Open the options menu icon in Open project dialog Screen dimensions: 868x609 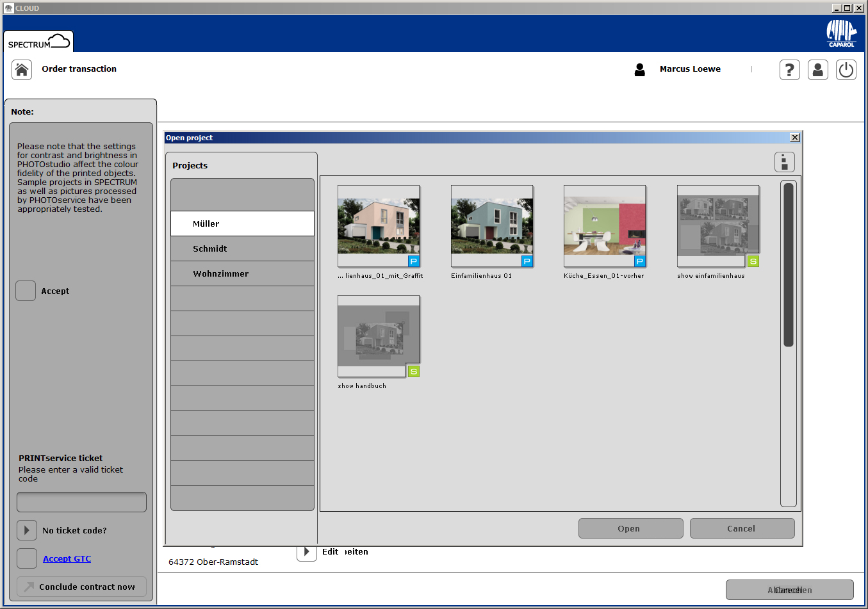[785, 162]
